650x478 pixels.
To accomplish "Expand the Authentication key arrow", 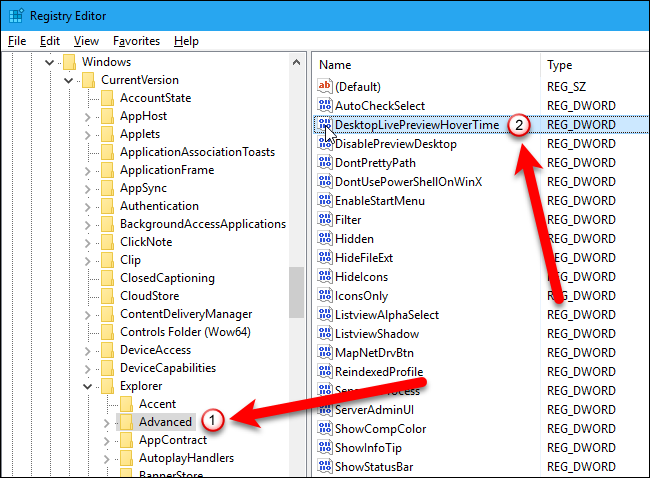I will tap(88, 206).
